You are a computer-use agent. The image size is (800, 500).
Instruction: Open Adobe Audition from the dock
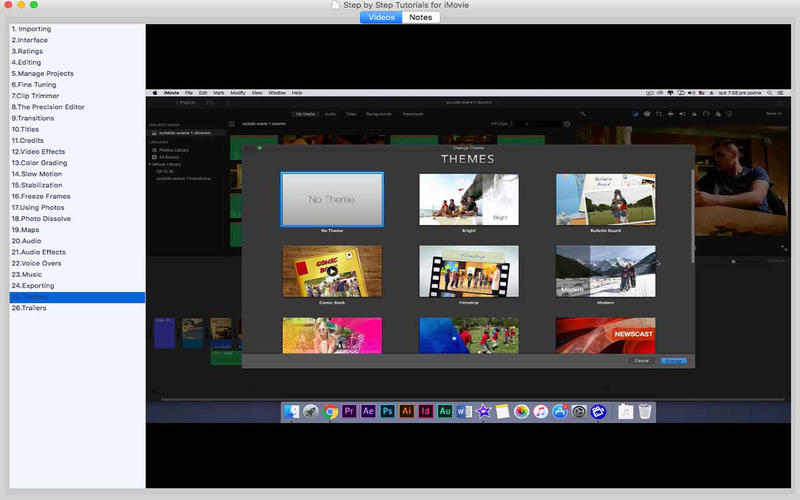click(445, 411)
